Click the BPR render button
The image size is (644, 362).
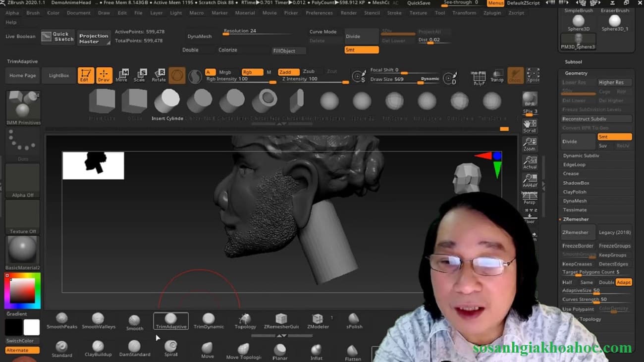click(530, 99)
